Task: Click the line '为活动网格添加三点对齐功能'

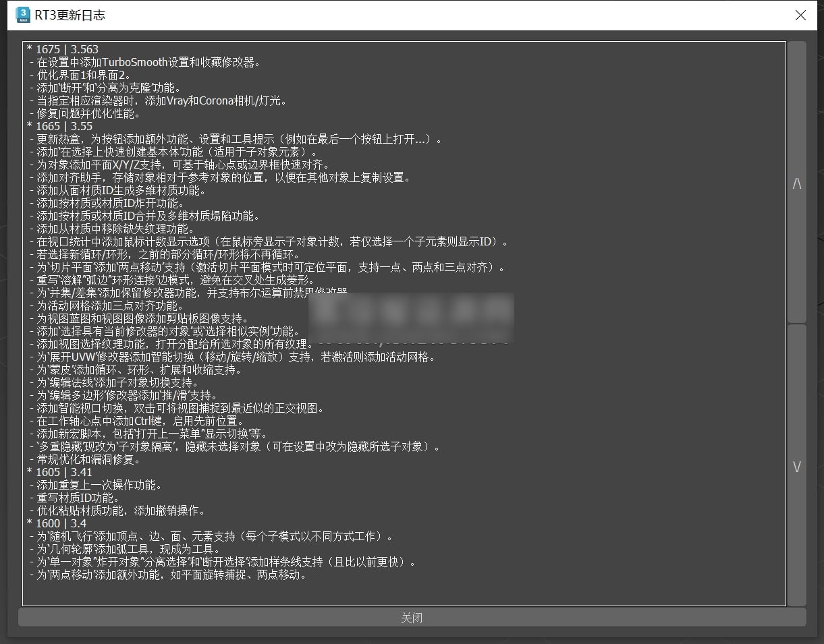Action: pyautogui.click(x=107, y=305)
